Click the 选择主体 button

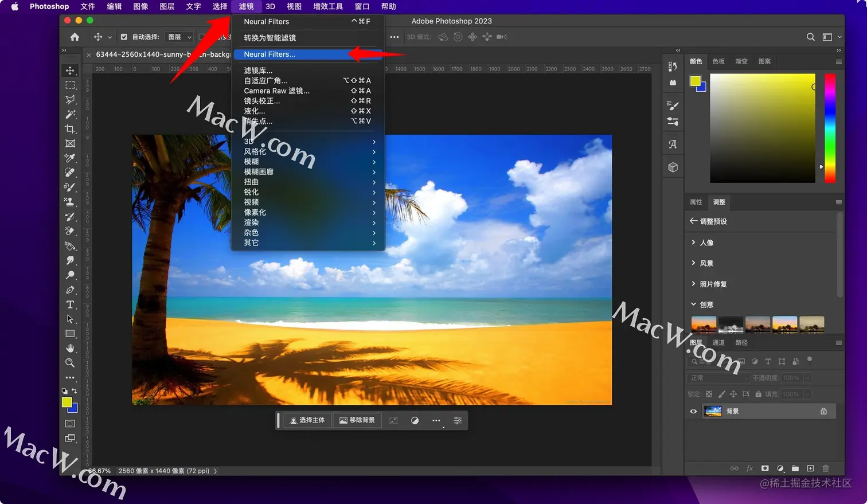coord(307,420)
